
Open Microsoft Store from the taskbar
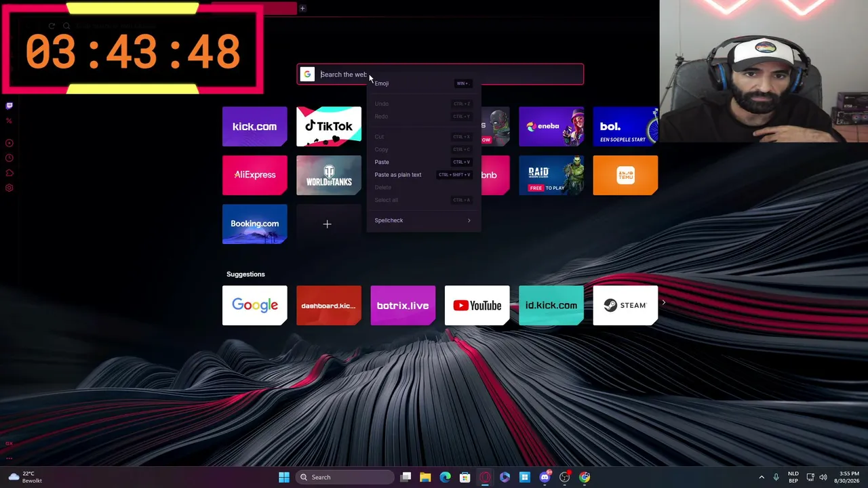pos(465,477)
